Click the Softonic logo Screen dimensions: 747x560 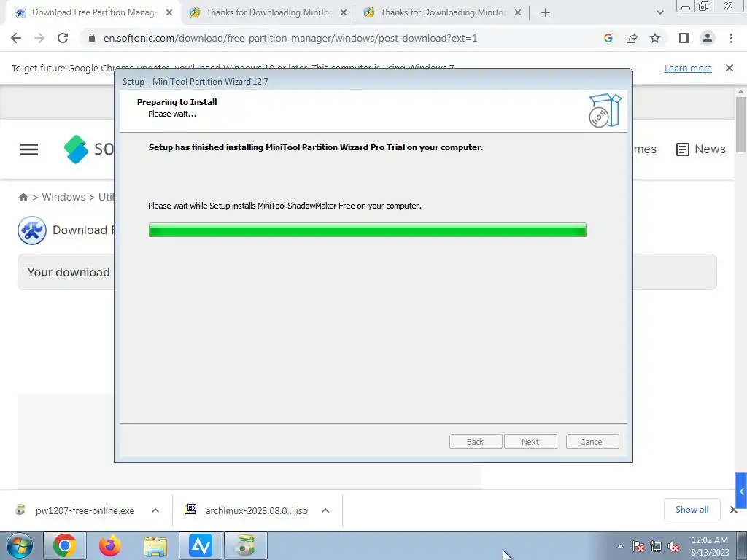point(88,149)
